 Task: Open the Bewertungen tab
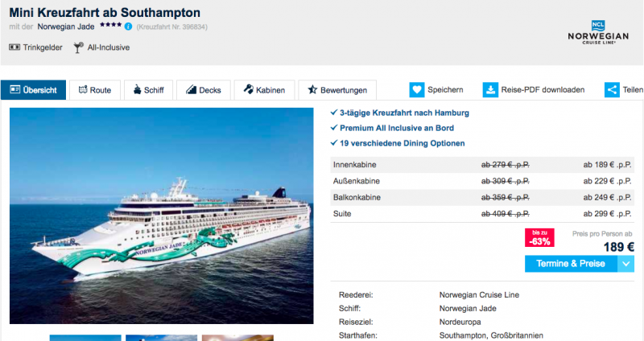[337, 90]
